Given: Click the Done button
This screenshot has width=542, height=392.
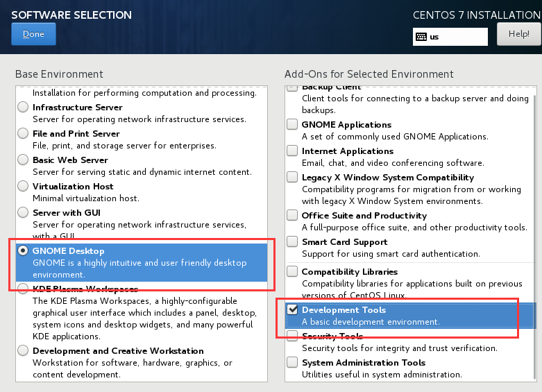Looking at the screenshot, I should tap(33, 34).
